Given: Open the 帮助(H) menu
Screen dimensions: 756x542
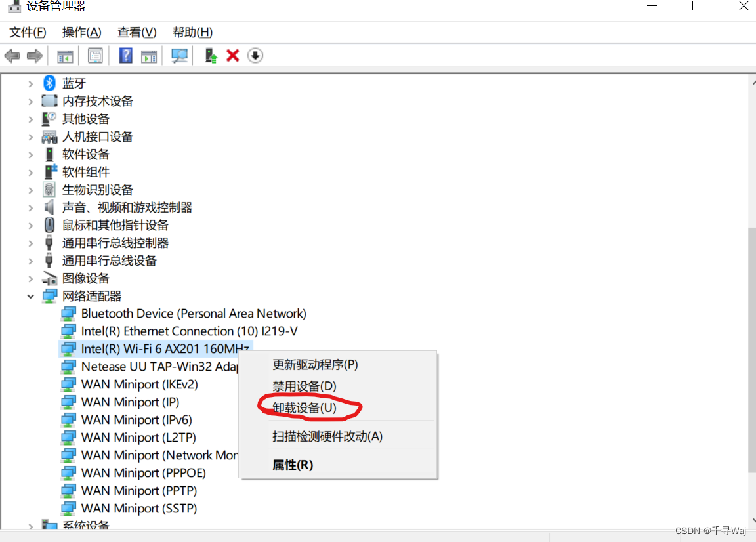Looking at the screenshot, I should point(192,32).
